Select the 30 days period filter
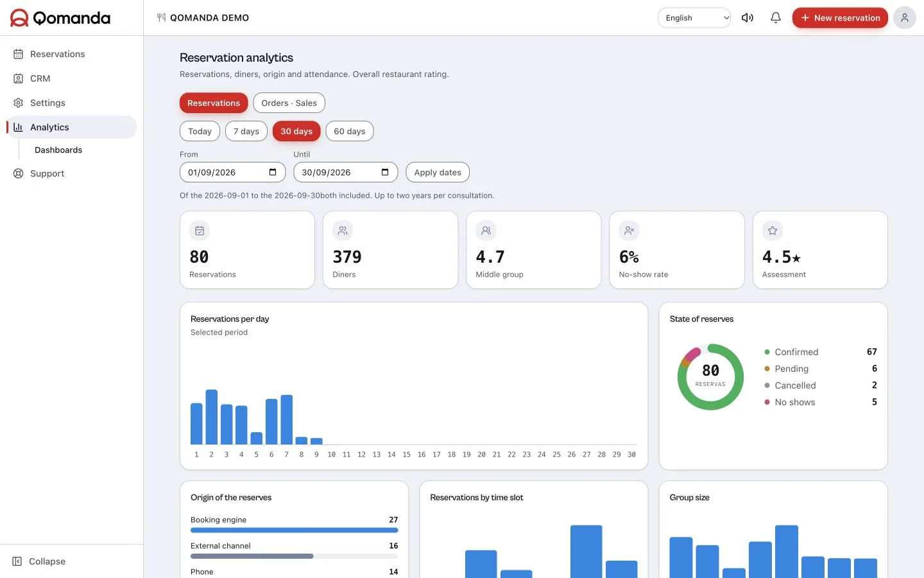This screenshot has width=924, height=578. [296, 131]
